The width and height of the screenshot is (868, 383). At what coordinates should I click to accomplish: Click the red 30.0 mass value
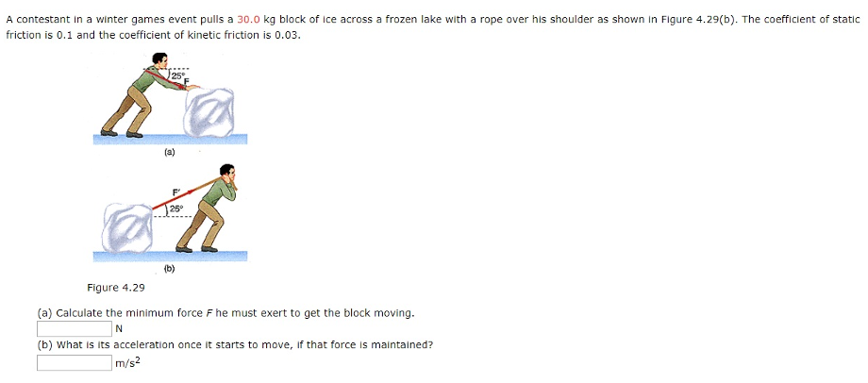pos(248,20)
